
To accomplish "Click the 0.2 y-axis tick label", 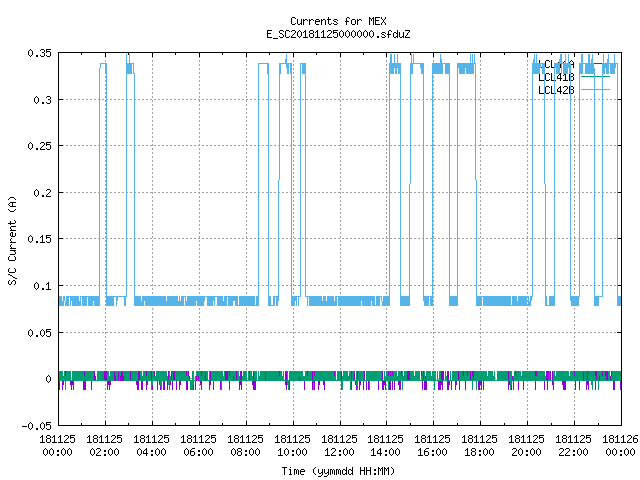I will (x=42, y=193).
